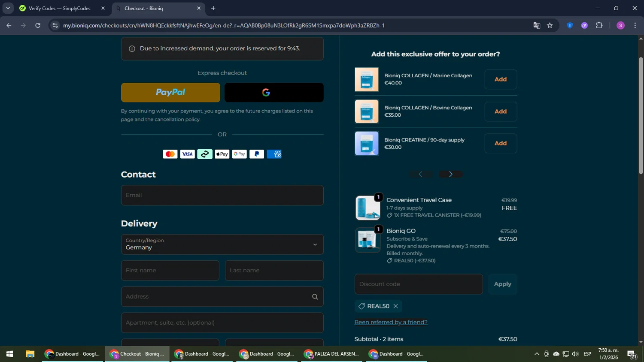Go to next offers carousel page
Image resolution: width=644 pixels, height=362 pixels.
pos(451,174)
